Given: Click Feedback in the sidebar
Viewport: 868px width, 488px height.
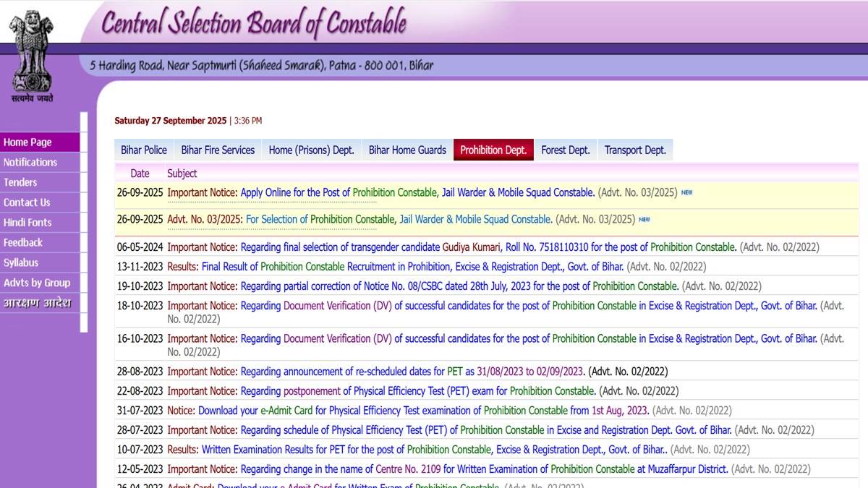Looking at the screenshot, I should tap(40, 243).
